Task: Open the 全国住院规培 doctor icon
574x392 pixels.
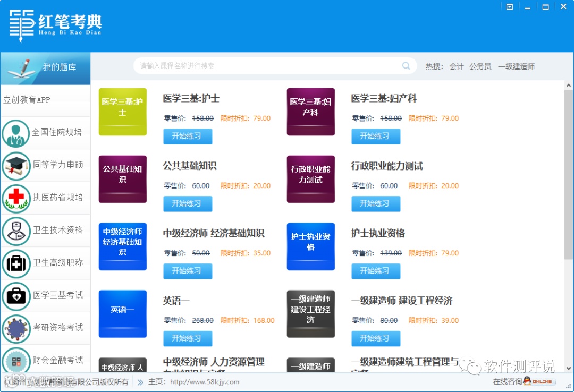Action: point(15,134)
